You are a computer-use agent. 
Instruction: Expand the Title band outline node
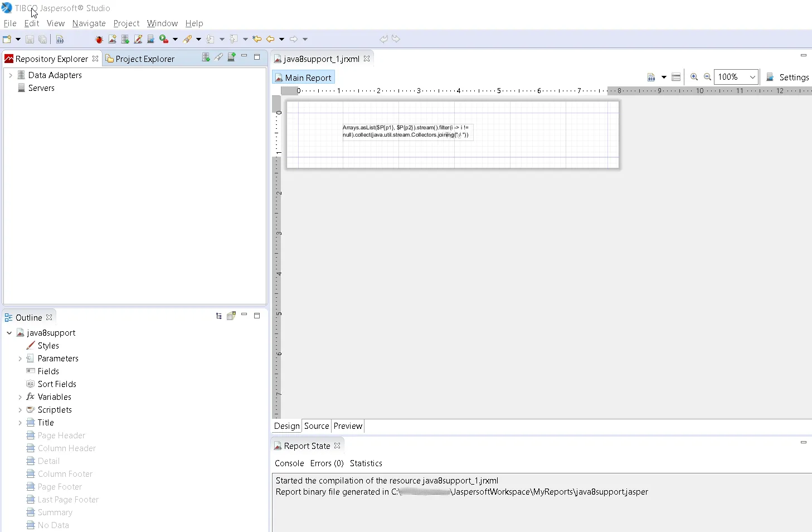[x=20, y=423]
